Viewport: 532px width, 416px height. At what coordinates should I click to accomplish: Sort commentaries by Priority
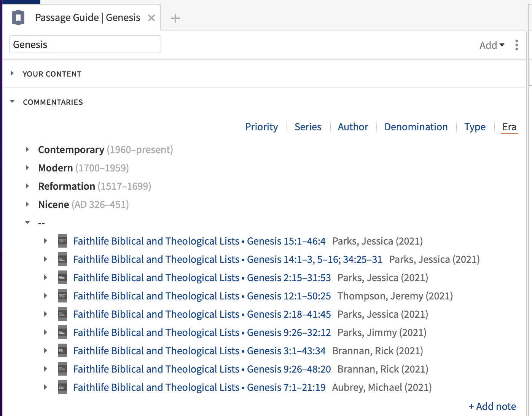point(261,127)
